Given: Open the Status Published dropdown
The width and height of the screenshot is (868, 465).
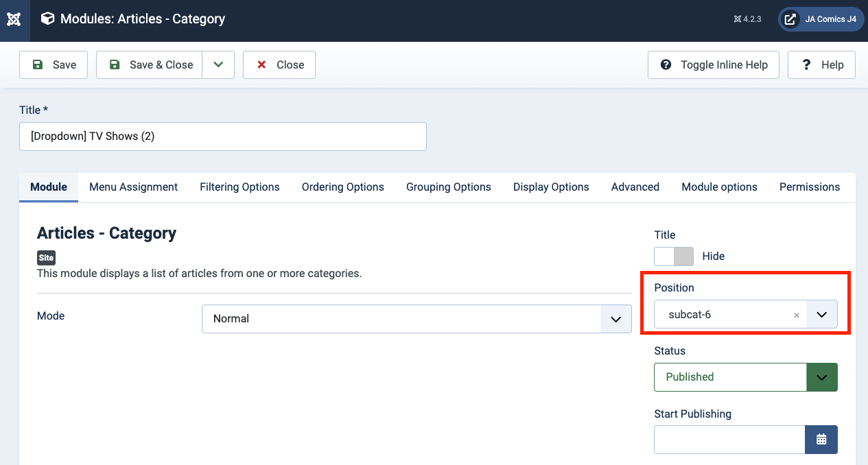Looking at the screenshot, I should pos(821,377).
